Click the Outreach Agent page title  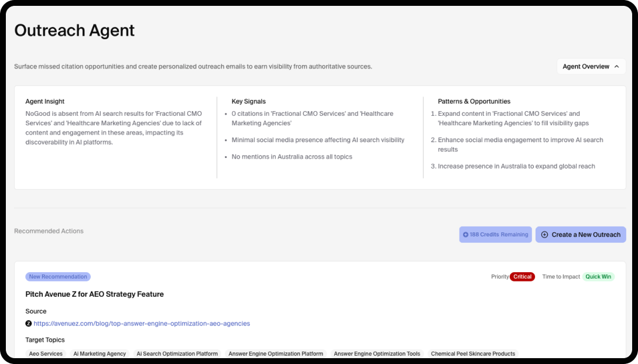pos(74,30)
